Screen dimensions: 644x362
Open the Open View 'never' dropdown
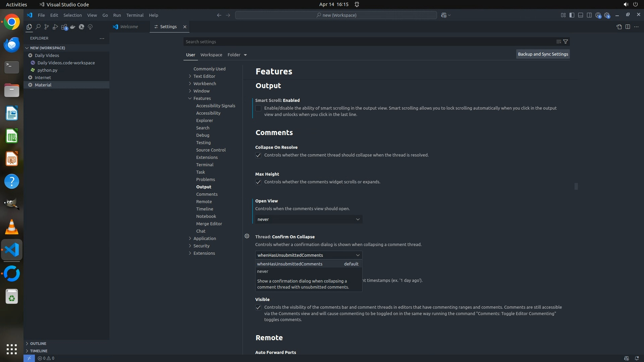click(308, 219)
